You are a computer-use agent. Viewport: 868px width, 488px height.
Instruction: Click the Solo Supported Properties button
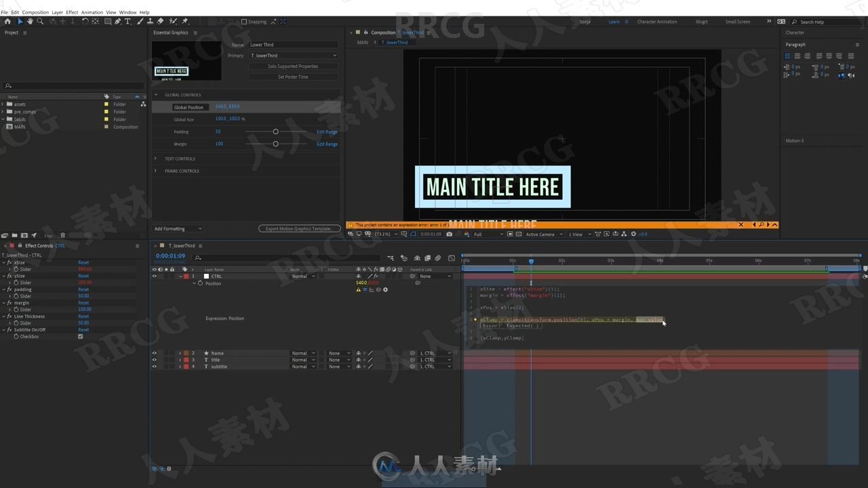click(293, 66)
